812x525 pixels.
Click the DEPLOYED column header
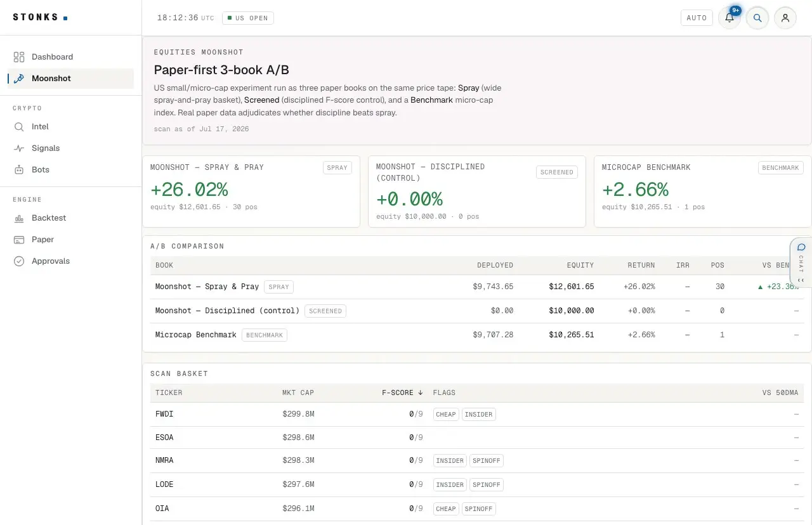[495, 265]
